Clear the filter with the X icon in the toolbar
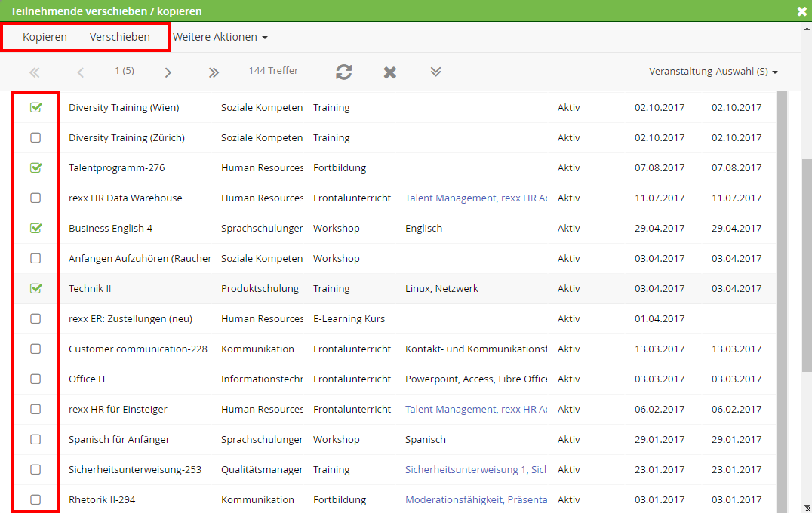This screenshot has height=513, width=812. pyautogui.click(x=390, y=72)
